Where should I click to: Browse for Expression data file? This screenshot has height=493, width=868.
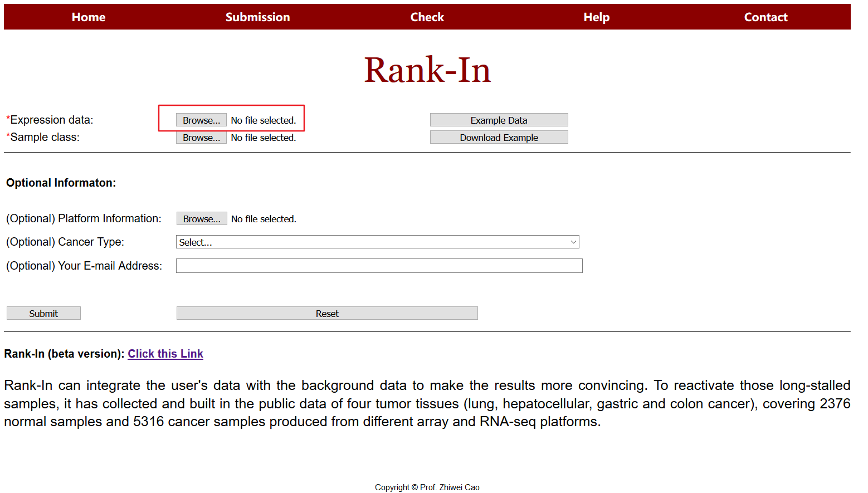[201, 120]
